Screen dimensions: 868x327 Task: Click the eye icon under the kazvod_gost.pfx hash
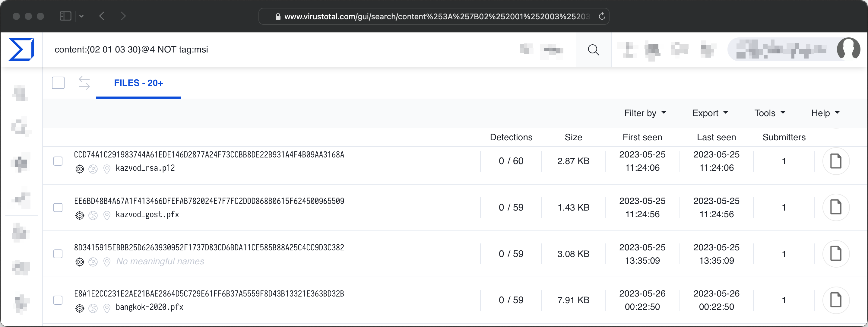tap(80, 215)
